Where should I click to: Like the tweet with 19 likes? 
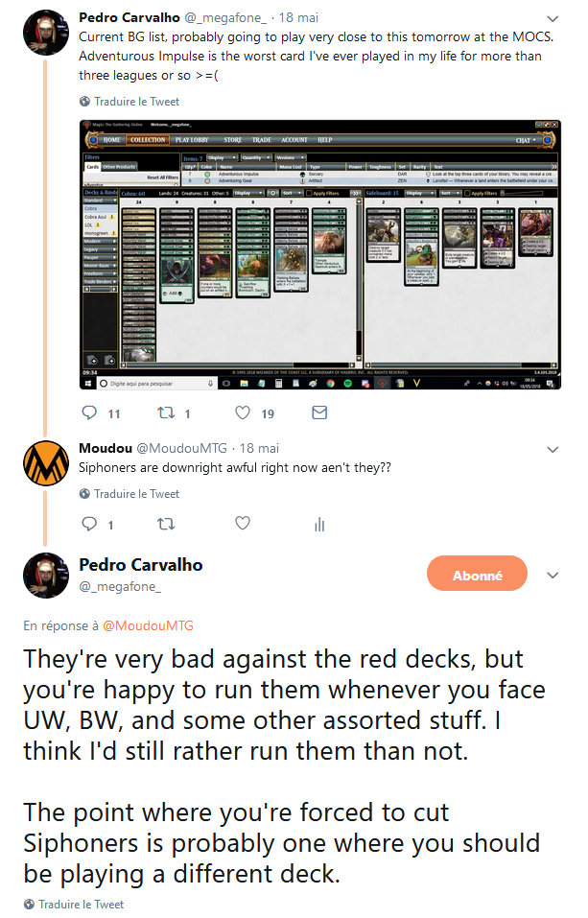[243, 412]
